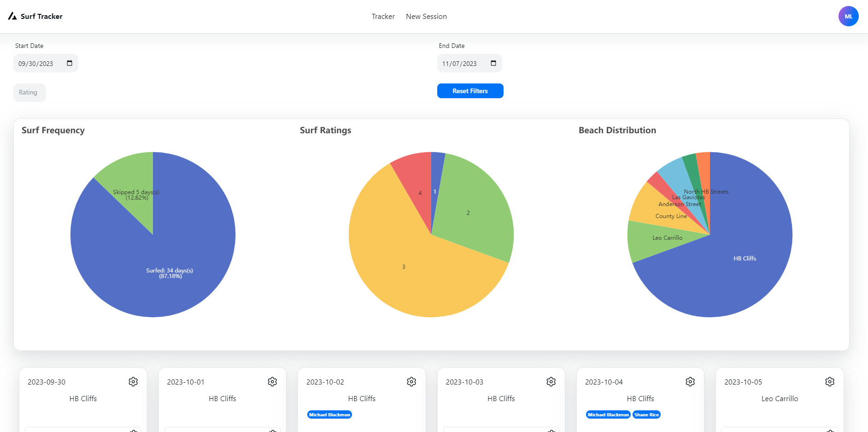
Task: Click Michael Blackmun tag on 2023-10-02 card
Action: pos(329,414)
